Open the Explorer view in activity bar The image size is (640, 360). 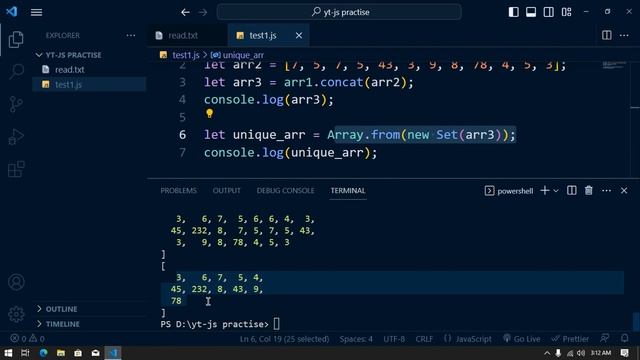pos(16,40)
